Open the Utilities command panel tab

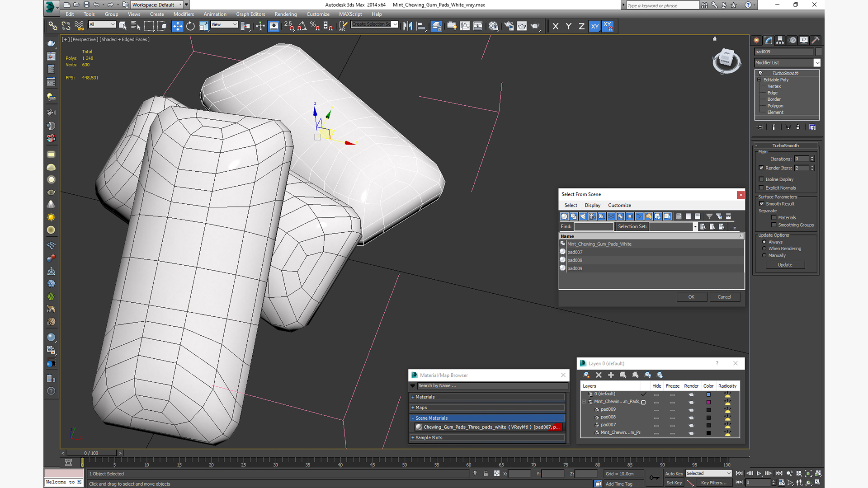pos(816,40)
